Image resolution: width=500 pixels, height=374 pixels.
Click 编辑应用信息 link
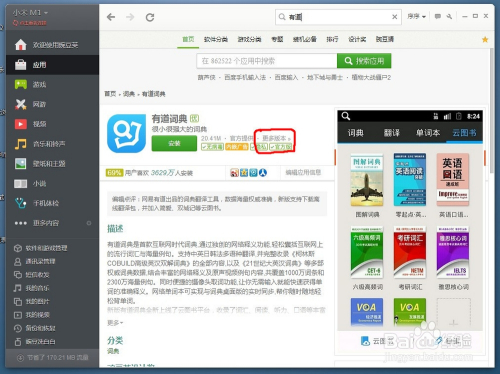(x=303, y=172)
